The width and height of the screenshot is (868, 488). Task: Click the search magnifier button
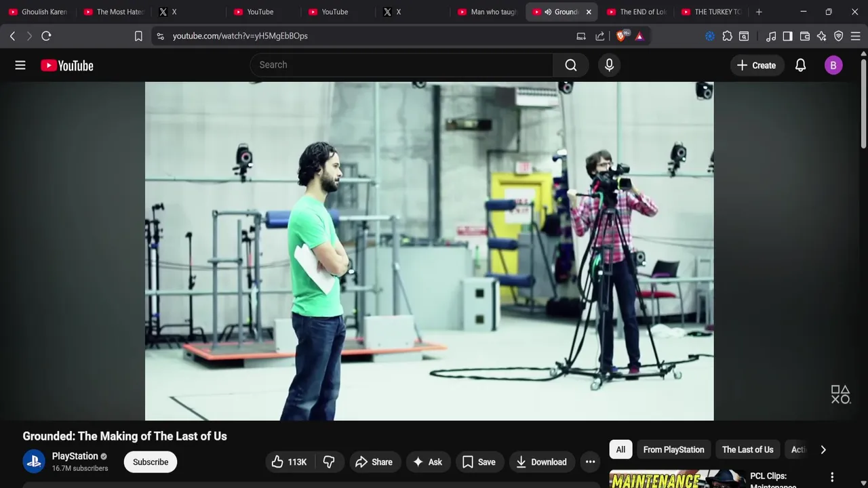pos(571,65)
